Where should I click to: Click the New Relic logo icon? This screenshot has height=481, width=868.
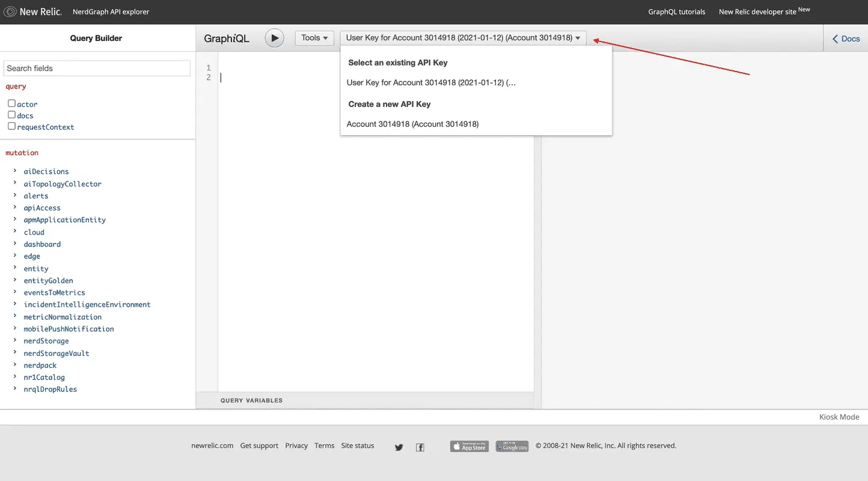coord(10,11)
